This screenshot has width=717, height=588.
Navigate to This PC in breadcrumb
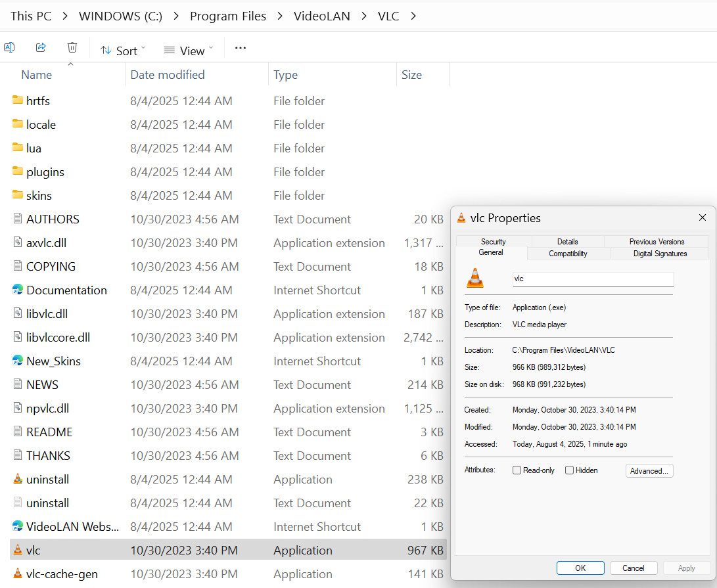31,16
